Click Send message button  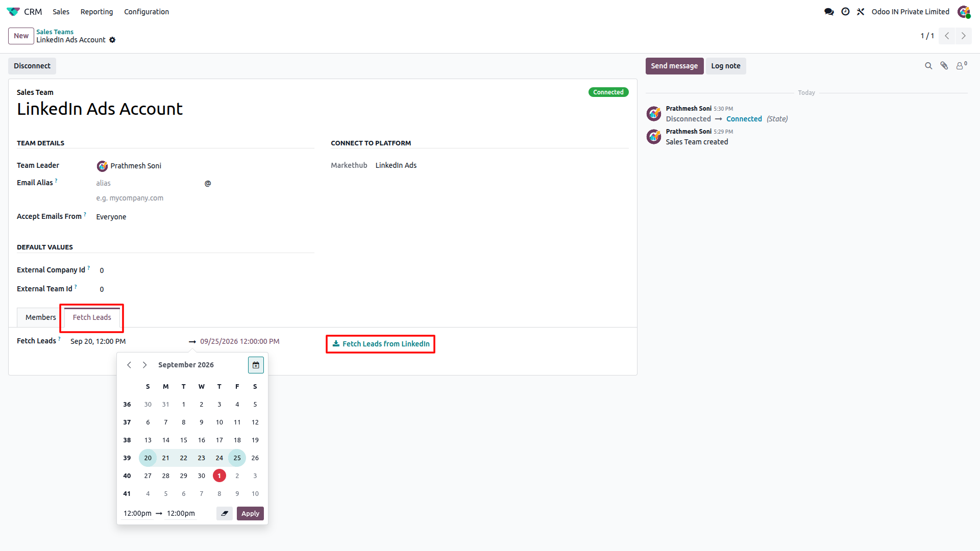(674, 66)
